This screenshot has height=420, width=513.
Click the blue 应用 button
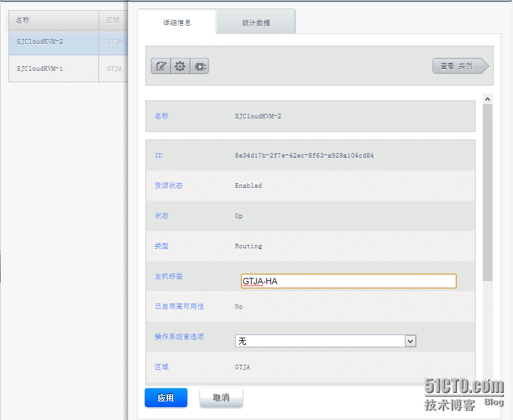click(x=166, y=397)
